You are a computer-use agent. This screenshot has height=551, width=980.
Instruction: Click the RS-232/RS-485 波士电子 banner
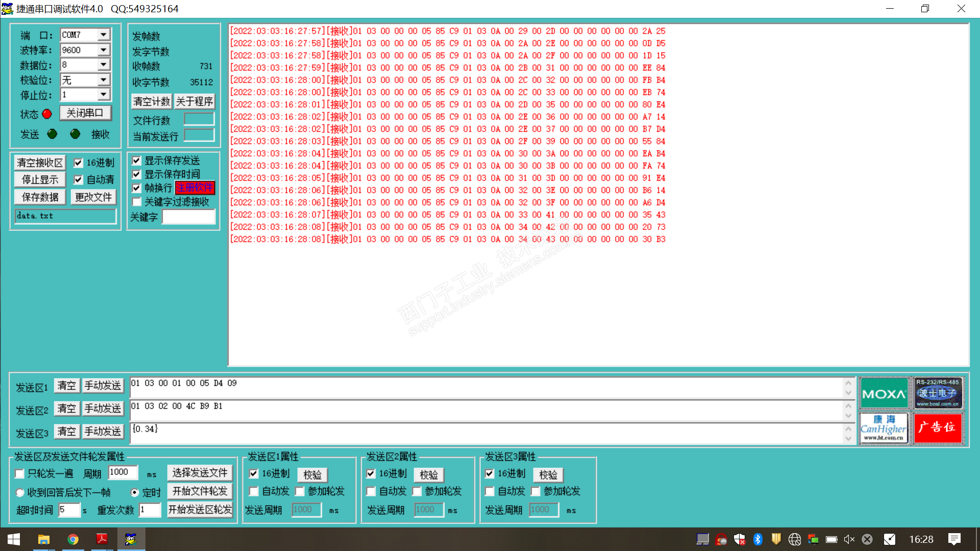[x=938, y=393]
